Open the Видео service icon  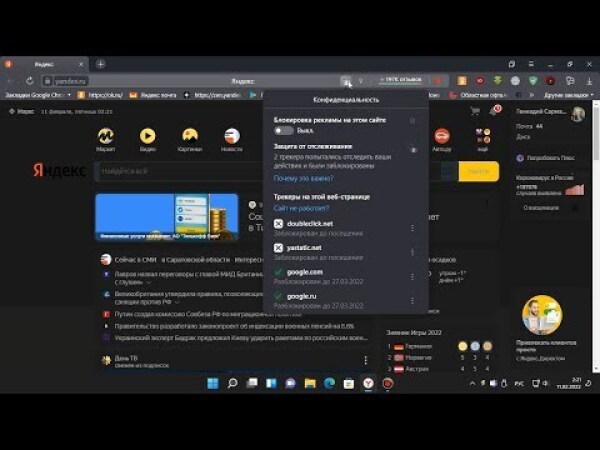147,136
